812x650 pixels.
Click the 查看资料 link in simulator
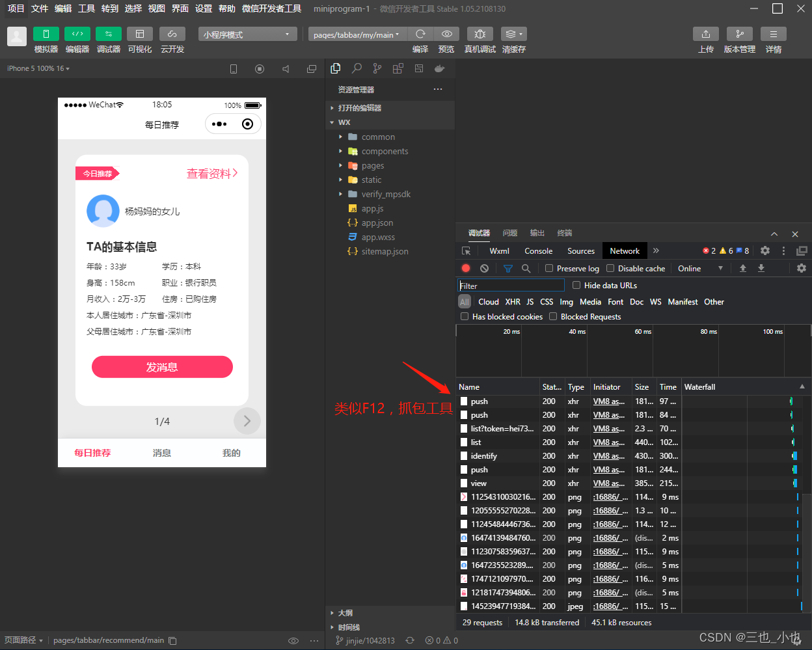[212, 174]
